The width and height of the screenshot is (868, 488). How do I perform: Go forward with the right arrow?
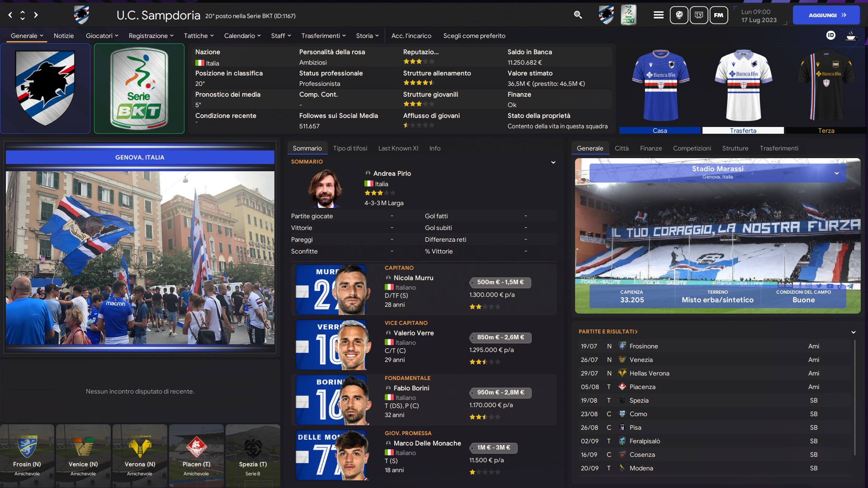(36, 15)
